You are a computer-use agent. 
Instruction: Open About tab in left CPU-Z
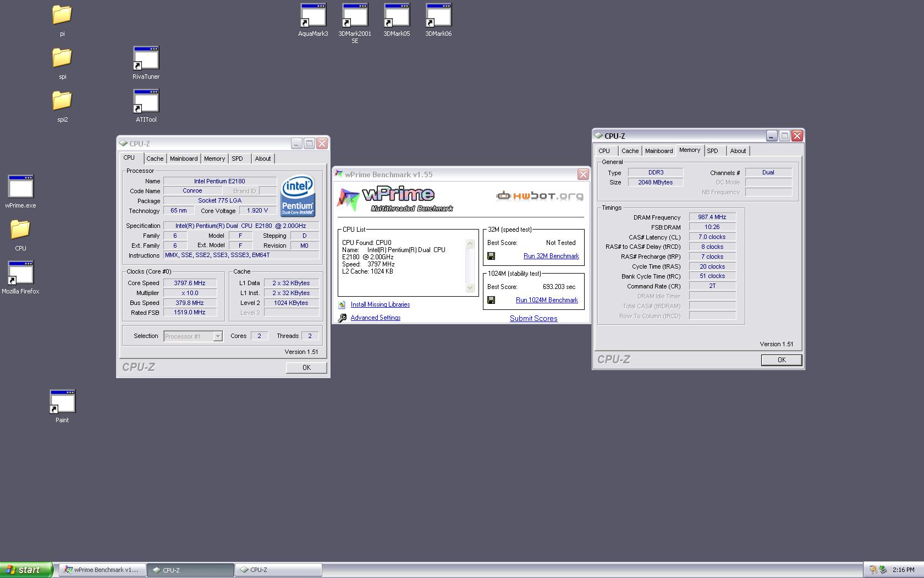coord(263,159)
